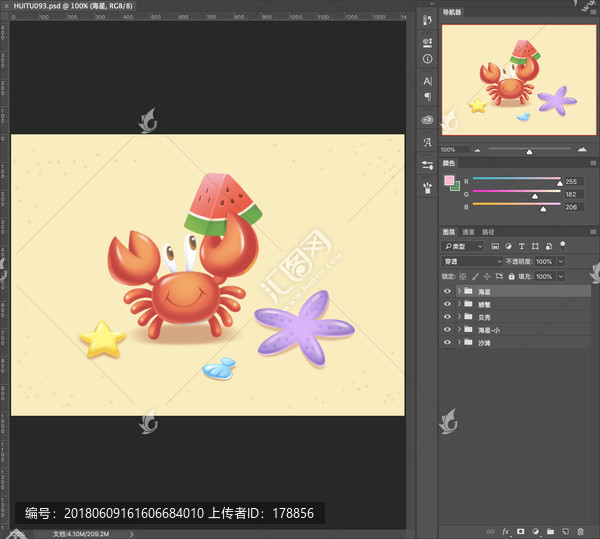Click New group folder icon

550,531
